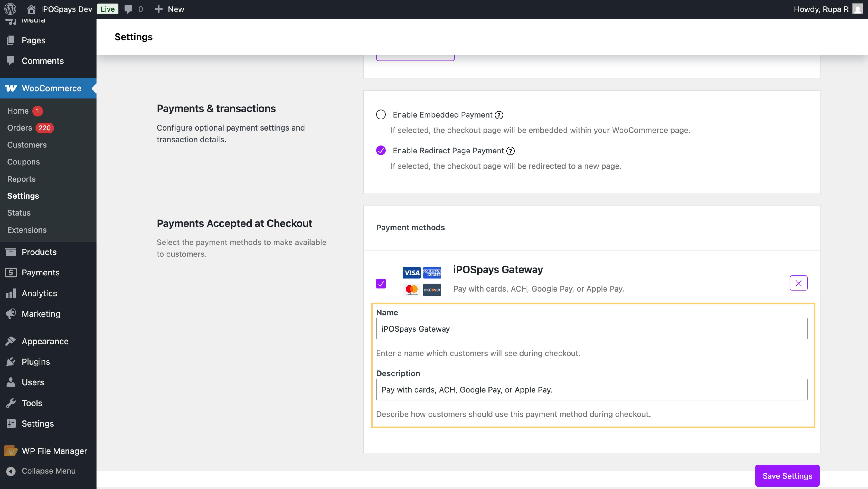Image resolution: width=868 pixels, height=489 pixels.
Task: Click the gateway Description input field
Action: [591, 389]
